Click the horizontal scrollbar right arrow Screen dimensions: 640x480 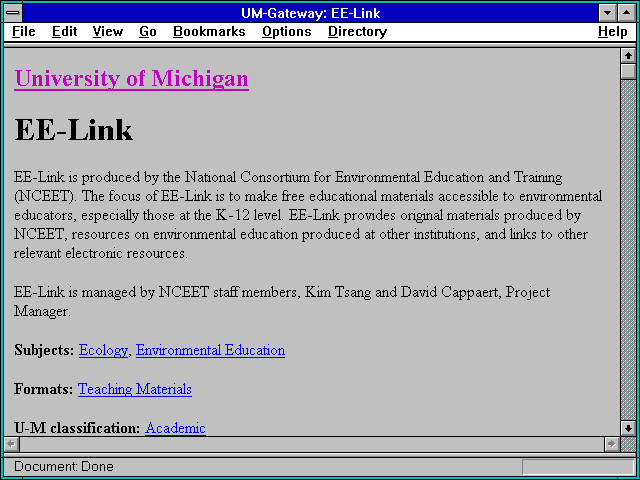pyautogui.click(x=611, y=444)
